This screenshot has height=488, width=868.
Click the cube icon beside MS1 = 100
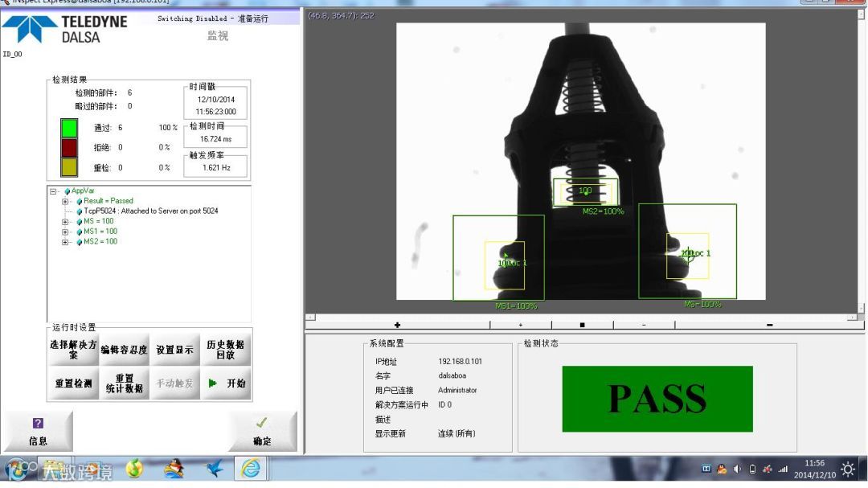pos(79,232)
